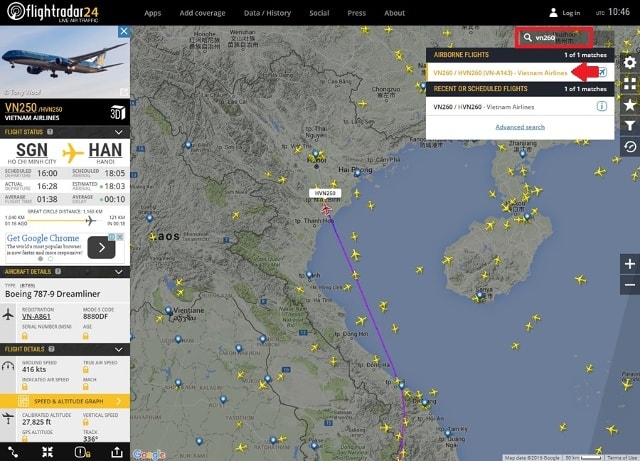This screenshot has height=461, width=640.
Task: Click the Boeing 787-9 Dreamliner text
Action: 53,294
